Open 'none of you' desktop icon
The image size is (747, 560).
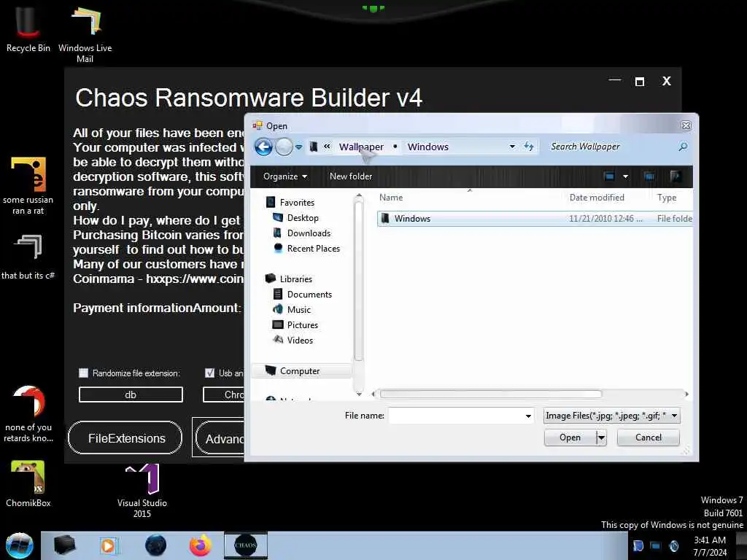[x=28, y=413]
